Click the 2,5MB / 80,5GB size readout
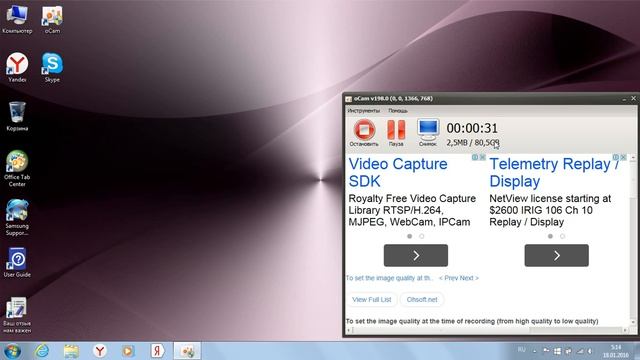 473,143
